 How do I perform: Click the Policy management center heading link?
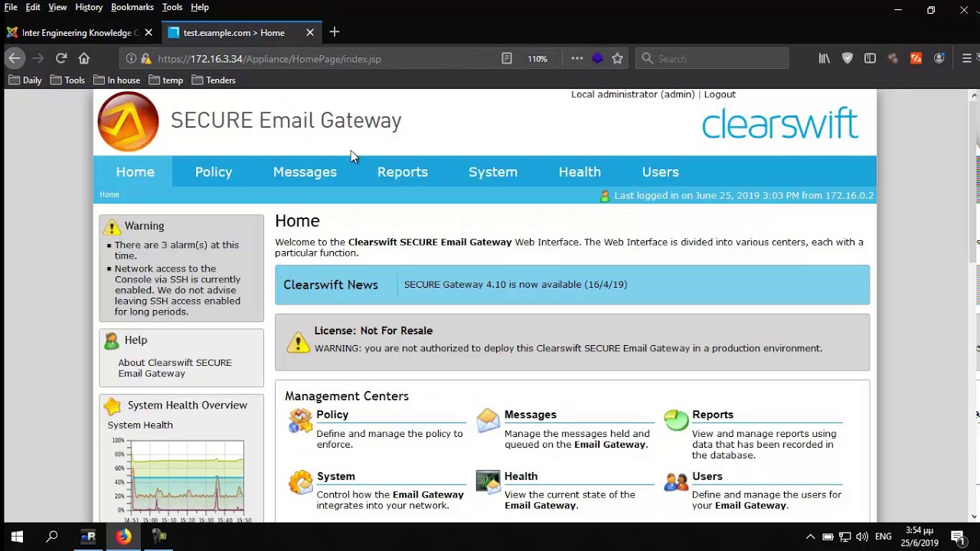[332, 415]
